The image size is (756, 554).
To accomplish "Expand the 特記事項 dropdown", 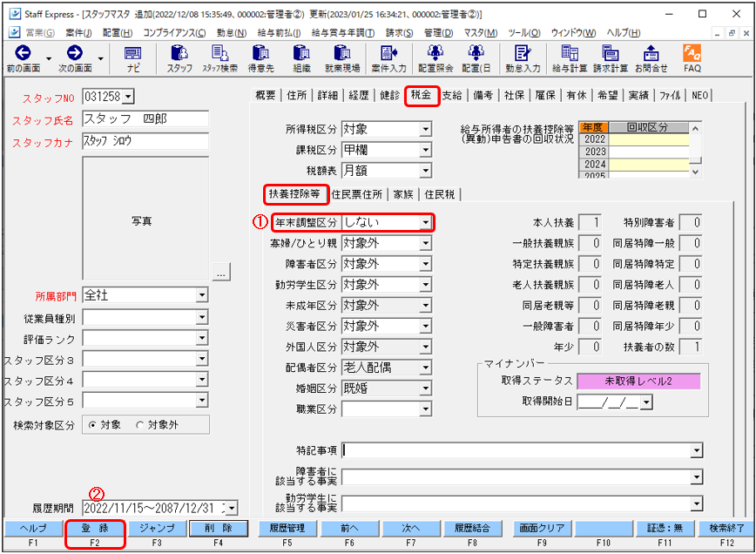I will 696,451.
